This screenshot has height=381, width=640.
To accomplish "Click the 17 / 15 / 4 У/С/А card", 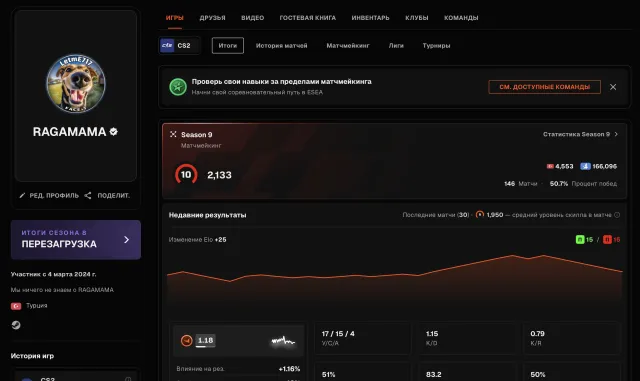I will tap(362, 338).
